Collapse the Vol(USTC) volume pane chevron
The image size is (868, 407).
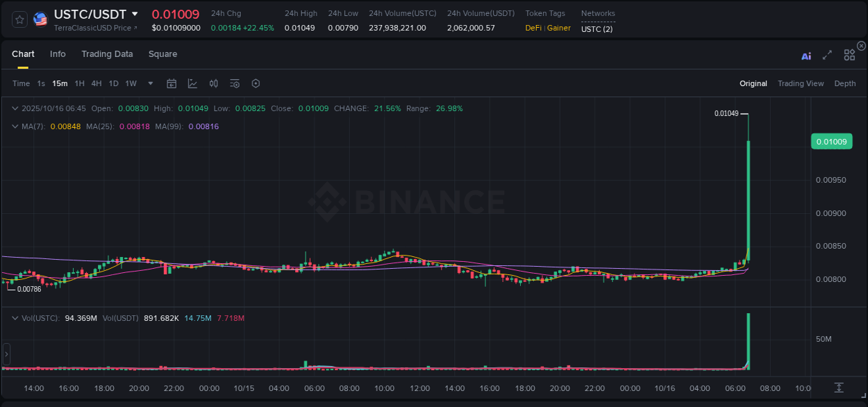tap(15, 317)
